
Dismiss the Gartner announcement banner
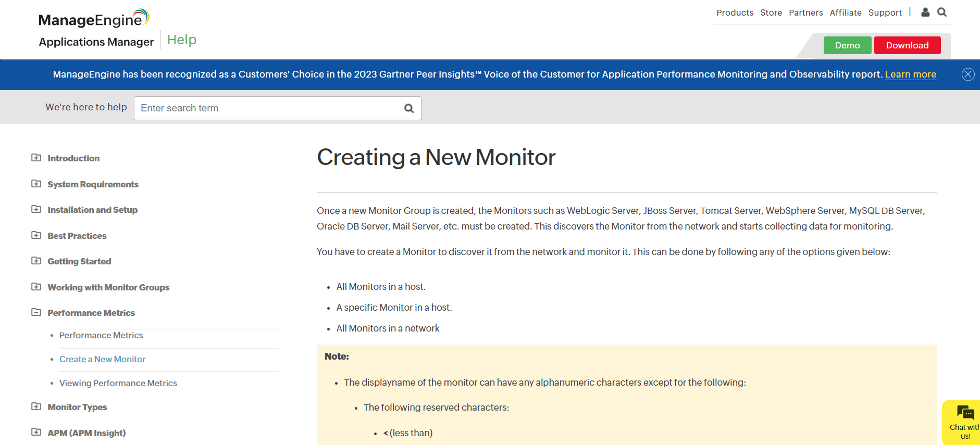tap(968, 74)
